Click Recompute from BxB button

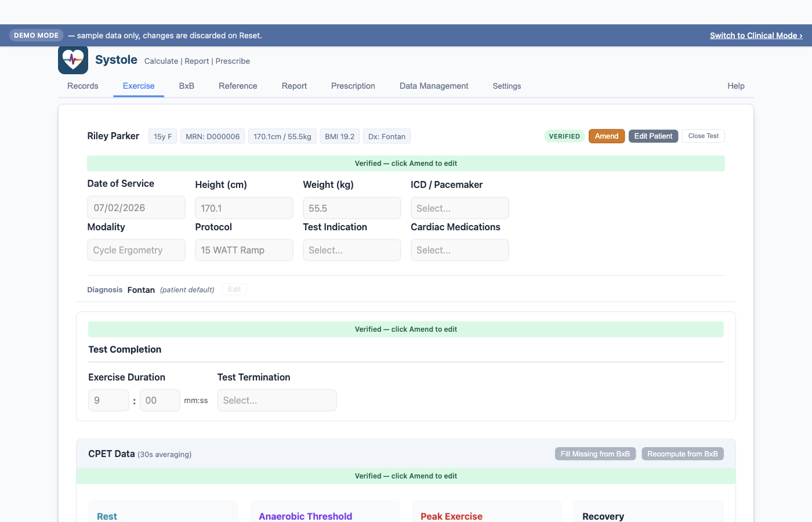(x=683, y=454)
